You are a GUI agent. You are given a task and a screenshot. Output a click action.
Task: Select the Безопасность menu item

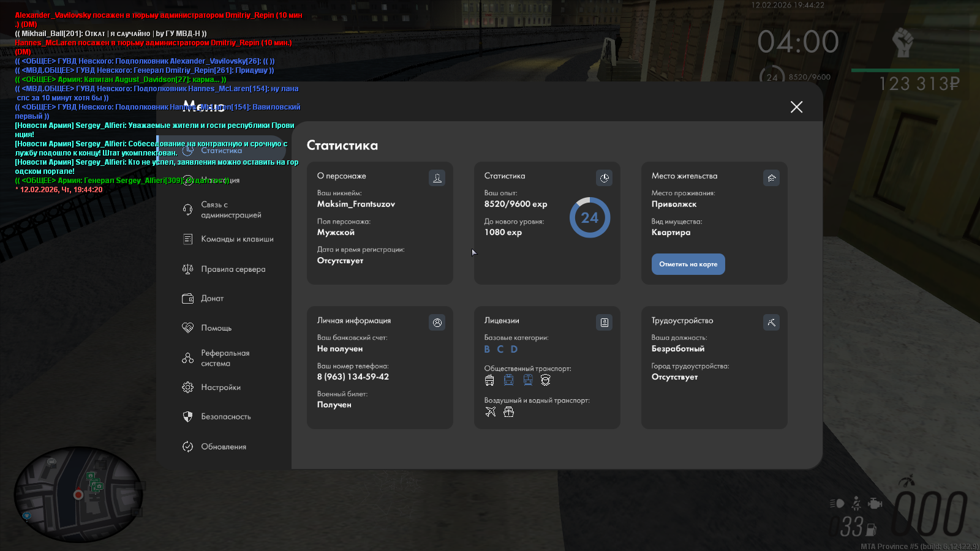pos(225,417)
